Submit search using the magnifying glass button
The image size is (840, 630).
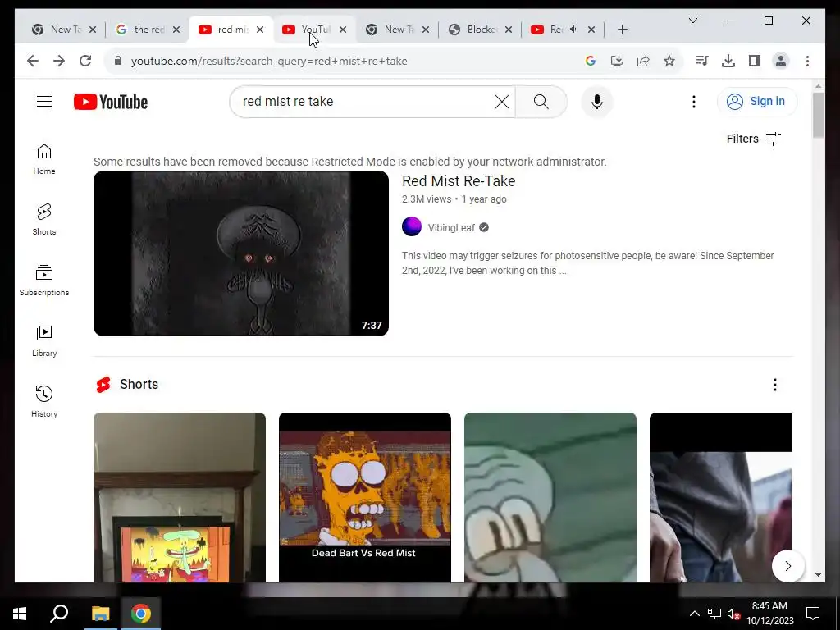pyautogui.click(x=541, y=101)
